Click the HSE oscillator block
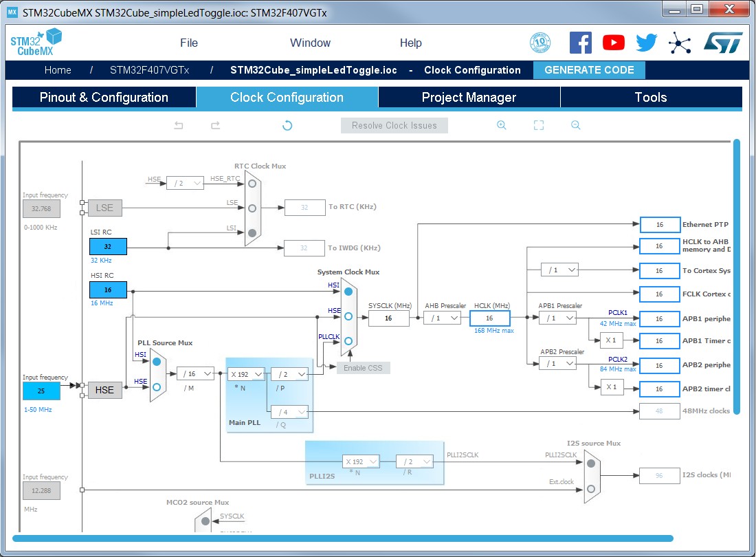 click(104, 390)
